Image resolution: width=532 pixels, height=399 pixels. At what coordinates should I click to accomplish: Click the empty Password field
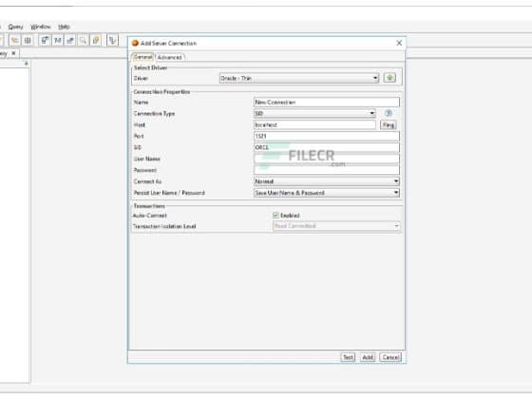(327, 170)
